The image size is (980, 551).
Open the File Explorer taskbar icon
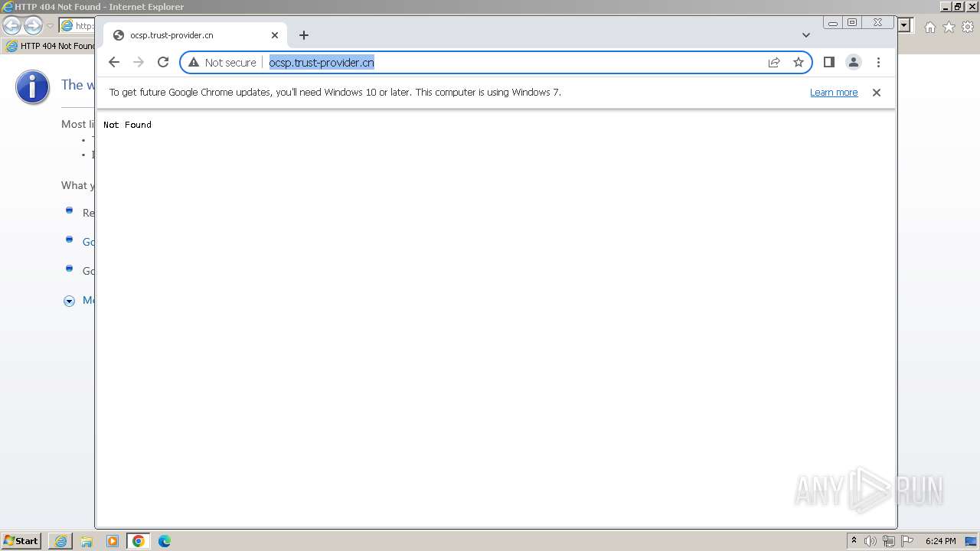tap(87, 541)
